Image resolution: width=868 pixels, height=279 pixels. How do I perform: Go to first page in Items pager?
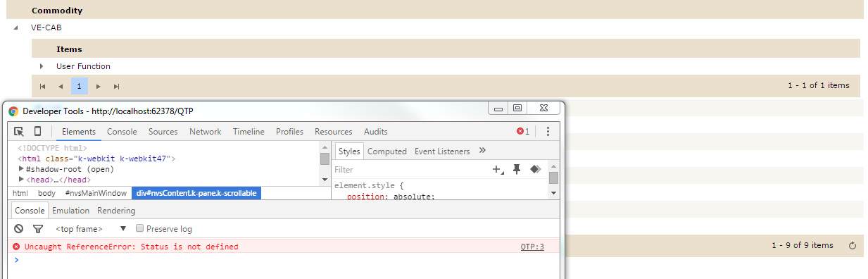pos(42,86)
